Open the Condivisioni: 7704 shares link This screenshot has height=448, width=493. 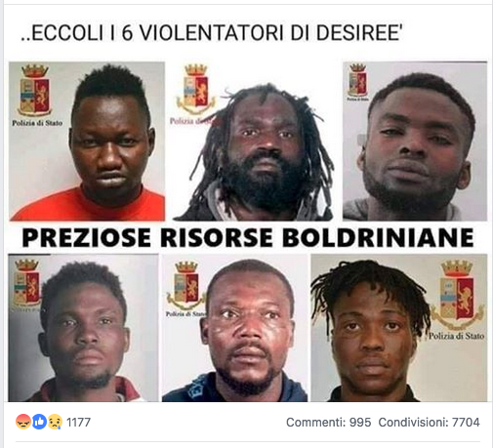tap(429, 423)
